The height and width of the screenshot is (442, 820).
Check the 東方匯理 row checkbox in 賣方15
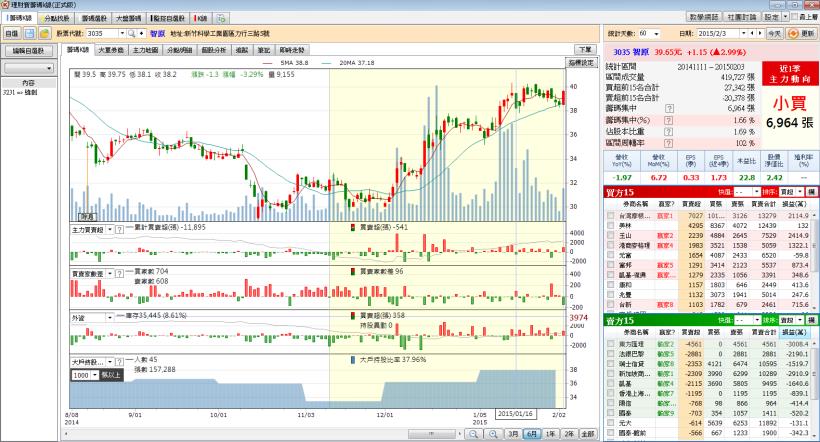click(x=610, y=343)
